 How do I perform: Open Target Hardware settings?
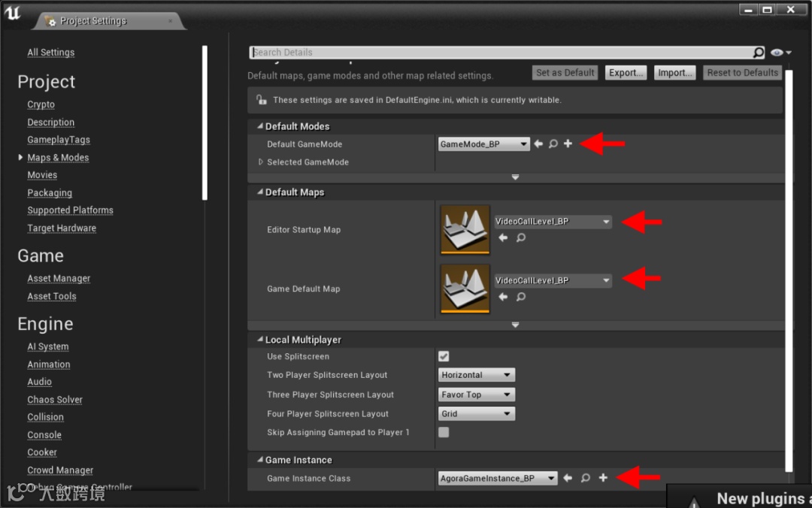pos(62,228)
